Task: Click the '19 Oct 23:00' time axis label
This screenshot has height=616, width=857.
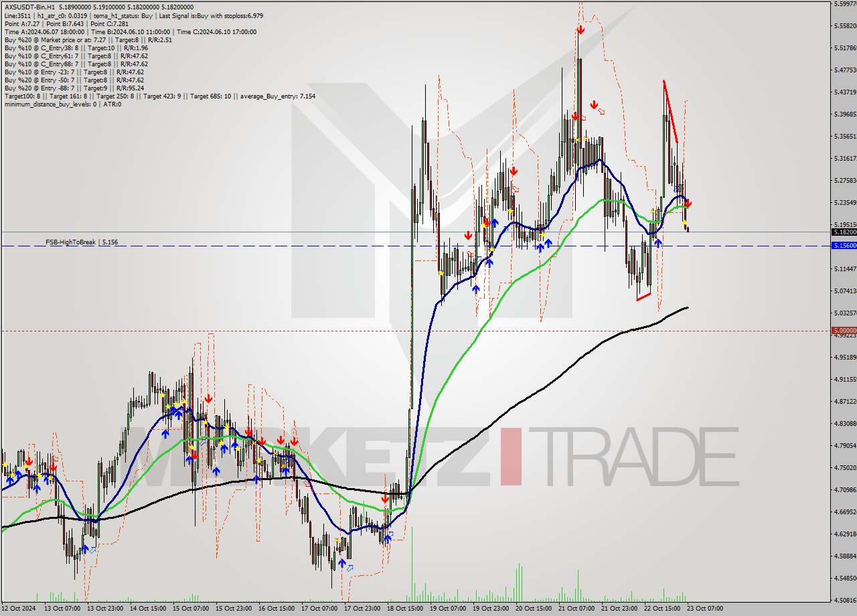Action: [x=490, y=609]
